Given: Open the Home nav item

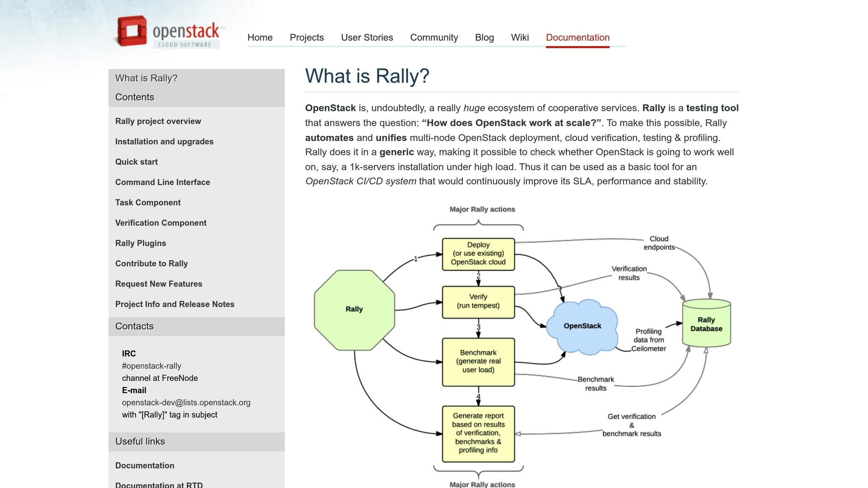Looking at the screenshot, I should (260, 37).
